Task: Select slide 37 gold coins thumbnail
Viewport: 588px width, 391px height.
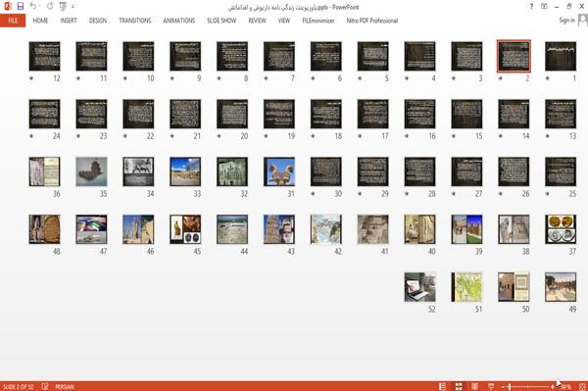Action: (561, 229)
